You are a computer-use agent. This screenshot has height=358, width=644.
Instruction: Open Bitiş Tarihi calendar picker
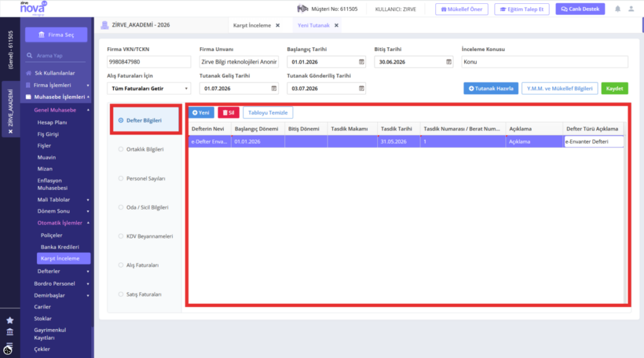[449, 62]
